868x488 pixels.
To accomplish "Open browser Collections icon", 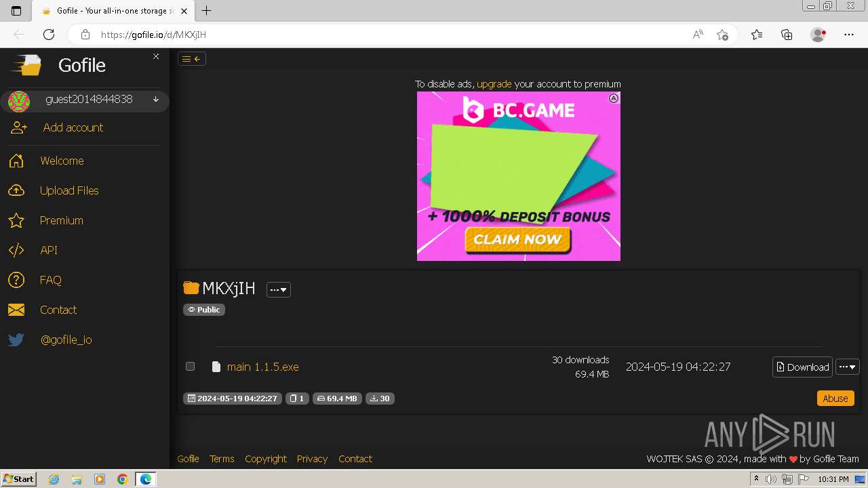I will tap(787, 35).
